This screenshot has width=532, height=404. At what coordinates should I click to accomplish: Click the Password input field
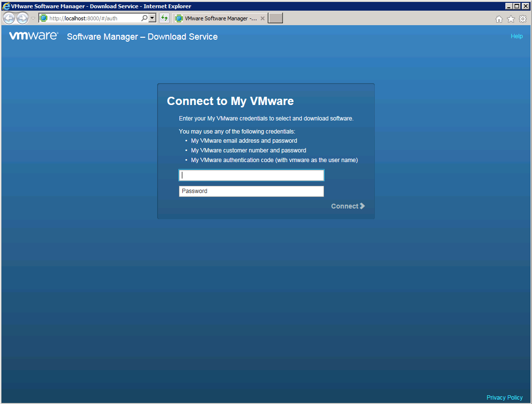click(251, 191)
